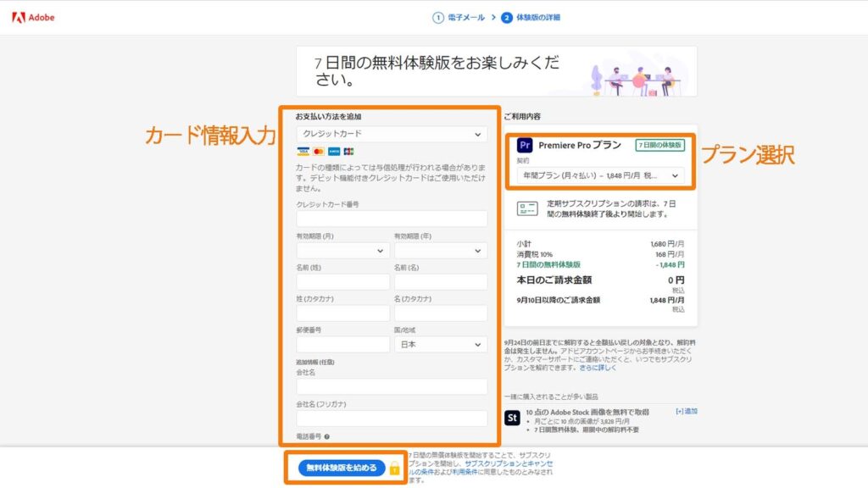The image size is (868, 488).
Task: Open the クレジットカード payment method dropdown
Action: point(392,134)
